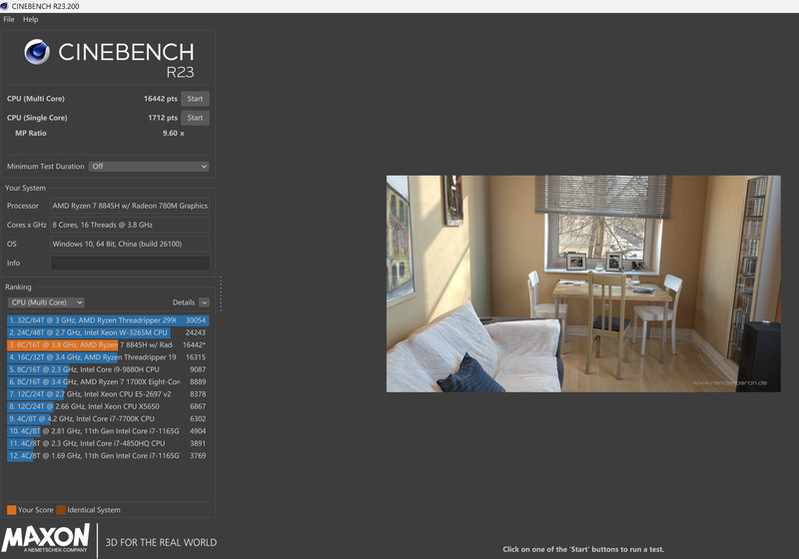799x559 pixels.
Task: Click the Cores x GHz field
Action: 130,225
